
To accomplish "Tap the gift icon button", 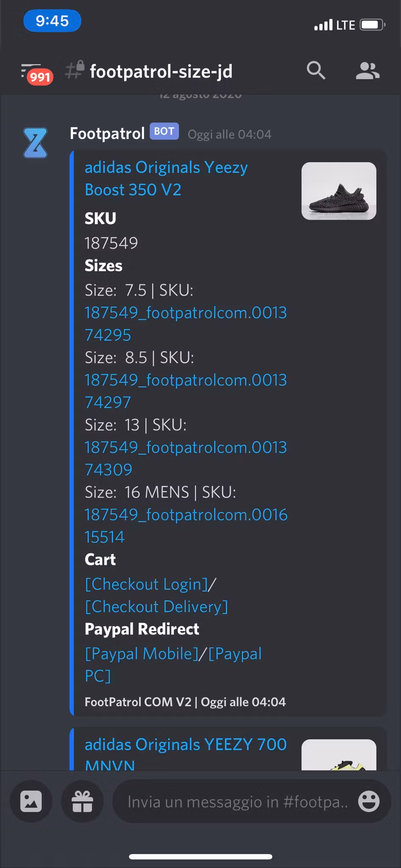I will click(x=82, y=801).
